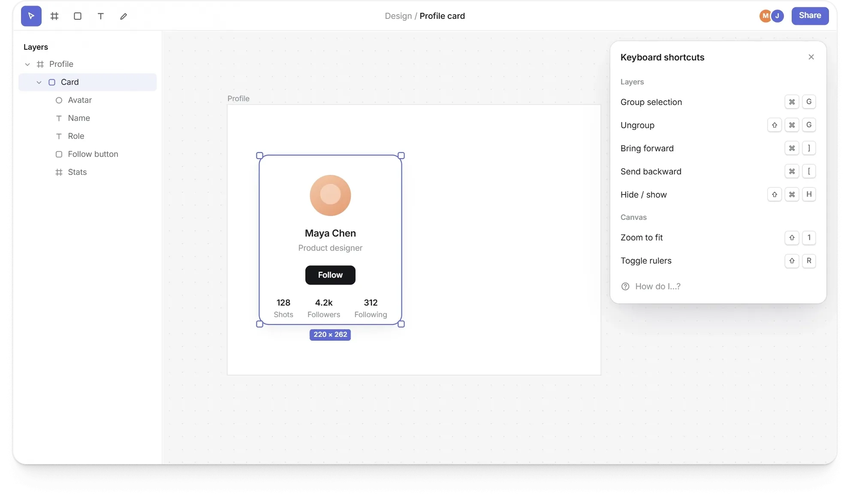Click the Group selection shortcut row
The width and height of the screenshot is (850, 504).
point(718,102)
